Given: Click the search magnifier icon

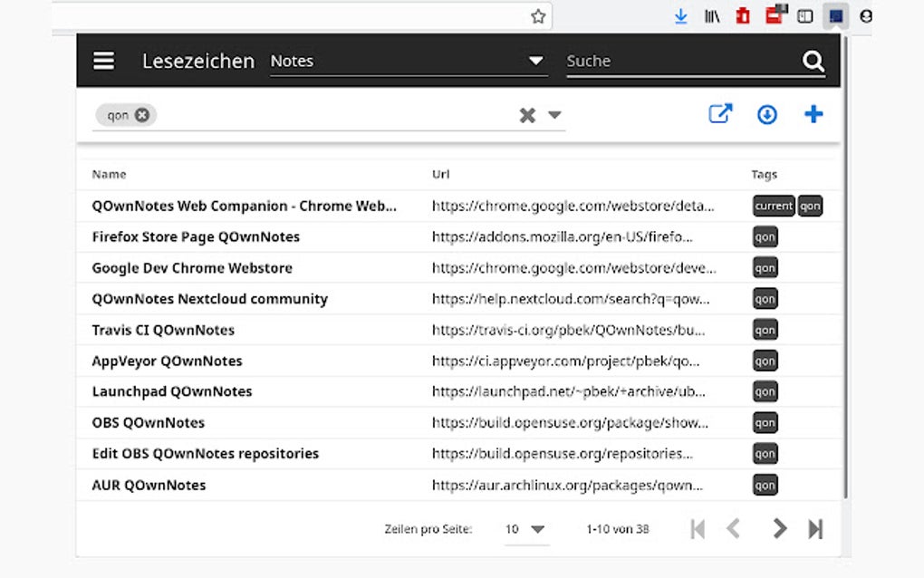Looking at the screenshot, I should coord(813,61).
